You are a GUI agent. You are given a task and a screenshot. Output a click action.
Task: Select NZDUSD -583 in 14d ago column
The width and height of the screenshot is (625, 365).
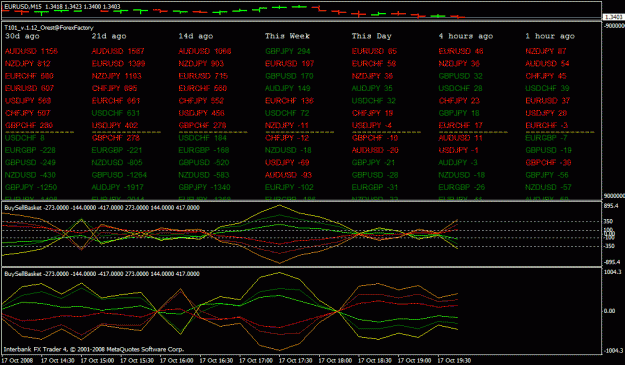coord(204,175)
